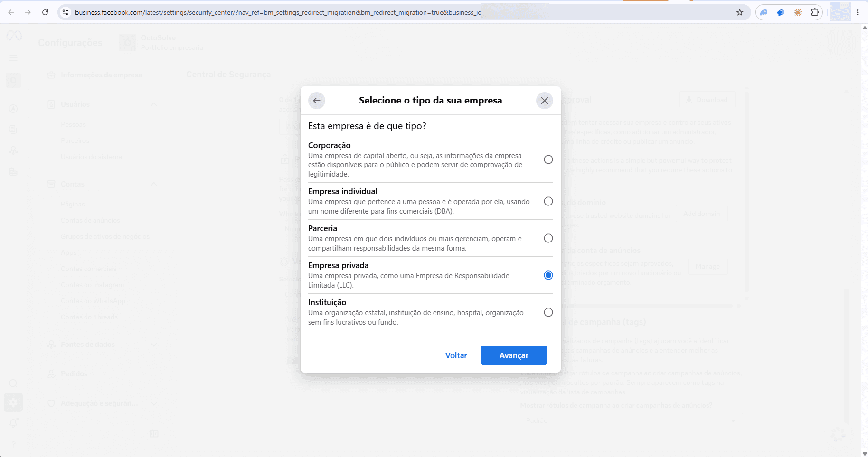This screenshot has height=457, width=868.
Task: Open Apps under Contas
Action: [68, 252]
